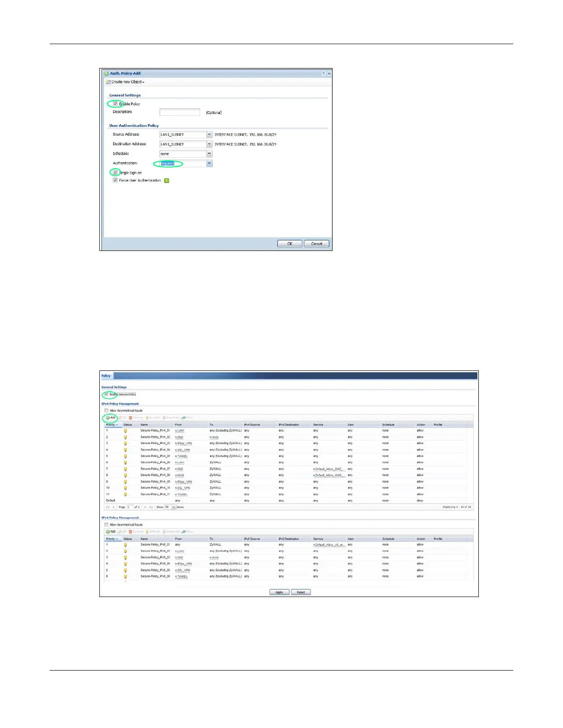The width and height of the screenshot is (563, 728).
Task: Click Move in IPv6 Policy Management toolbar
Action: tap(187, 532)
